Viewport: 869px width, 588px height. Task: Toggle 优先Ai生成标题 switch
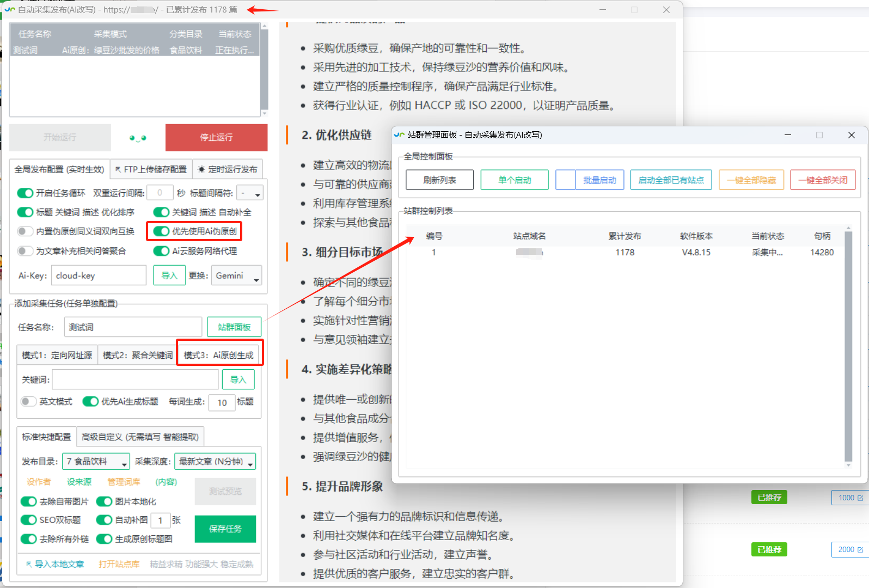[x=90, y=402]
